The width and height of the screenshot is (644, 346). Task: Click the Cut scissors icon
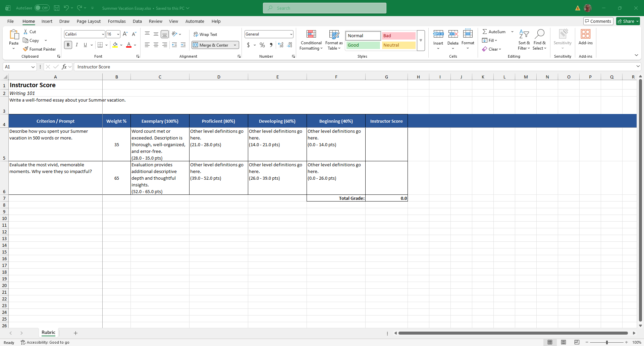25,32
